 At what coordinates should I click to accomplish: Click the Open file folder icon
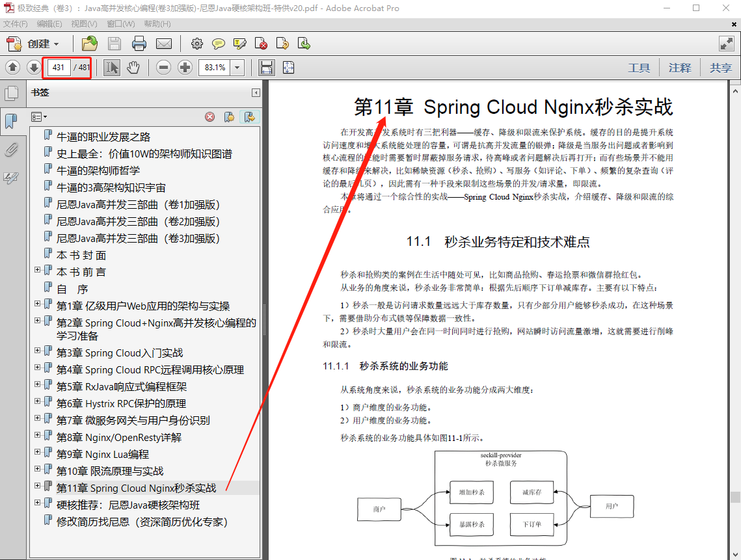(x=89, y=44)
